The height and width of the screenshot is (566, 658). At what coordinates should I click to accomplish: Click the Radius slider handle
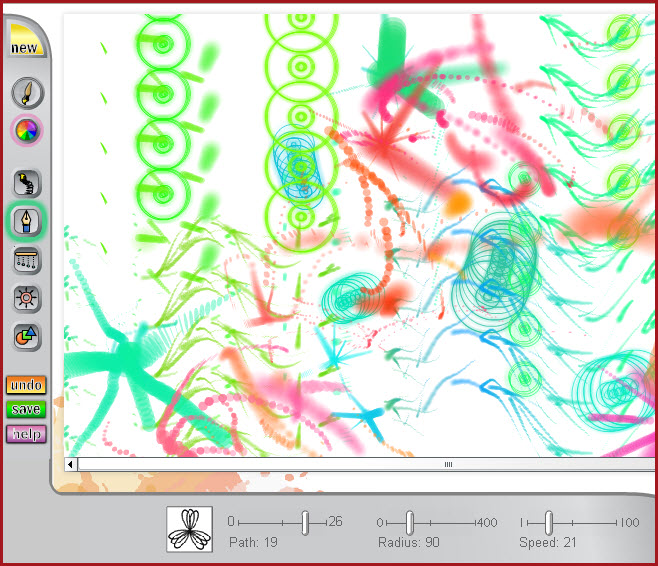tap(410, 523)
